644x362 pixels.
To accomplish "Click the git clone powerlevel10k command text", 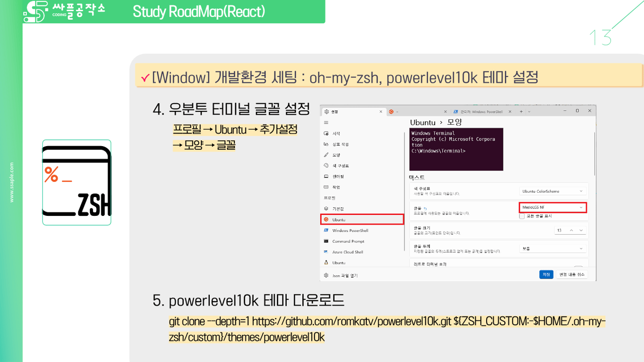I will [x=387, y=329].
